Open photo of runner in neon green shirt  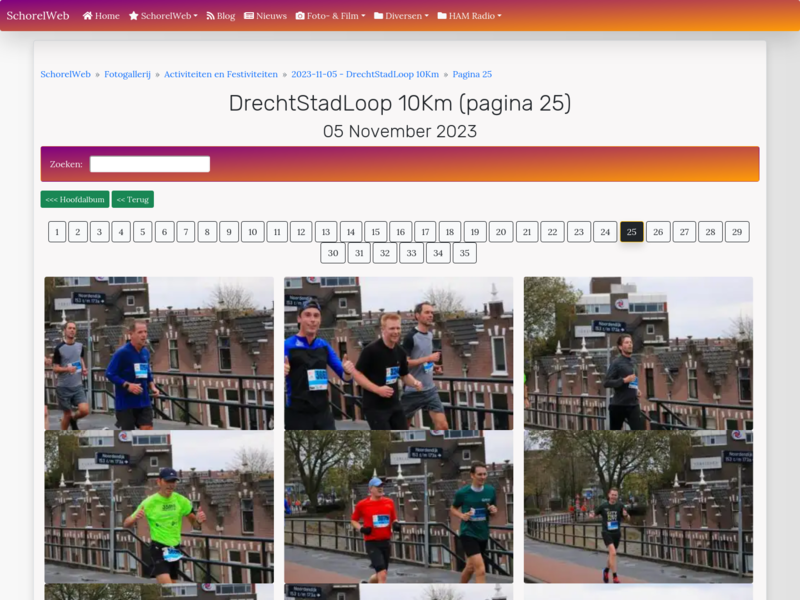pos(159,507)
